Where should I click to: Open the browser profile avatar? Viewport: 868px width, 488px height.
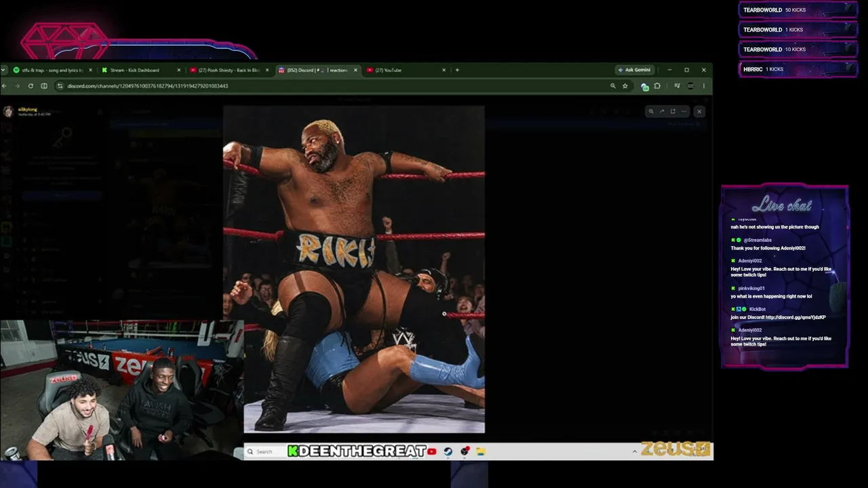tap(690, 86)
